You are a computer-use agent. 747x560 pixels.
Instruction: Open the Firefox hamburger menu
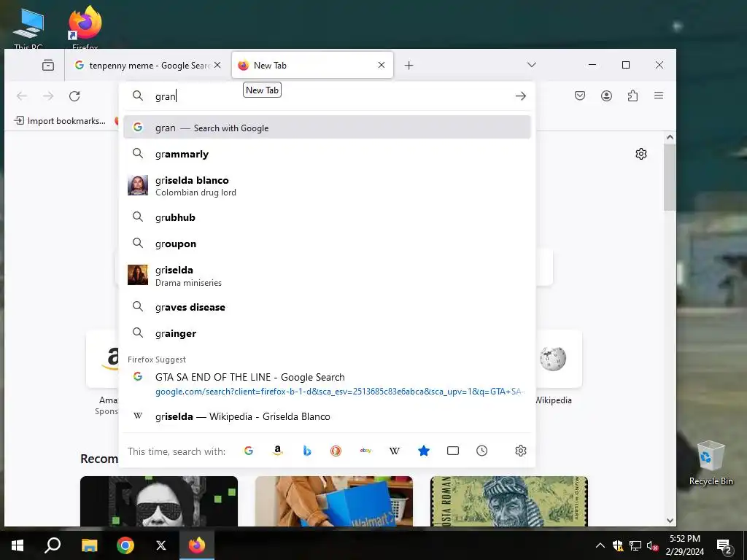coord(659,96)
